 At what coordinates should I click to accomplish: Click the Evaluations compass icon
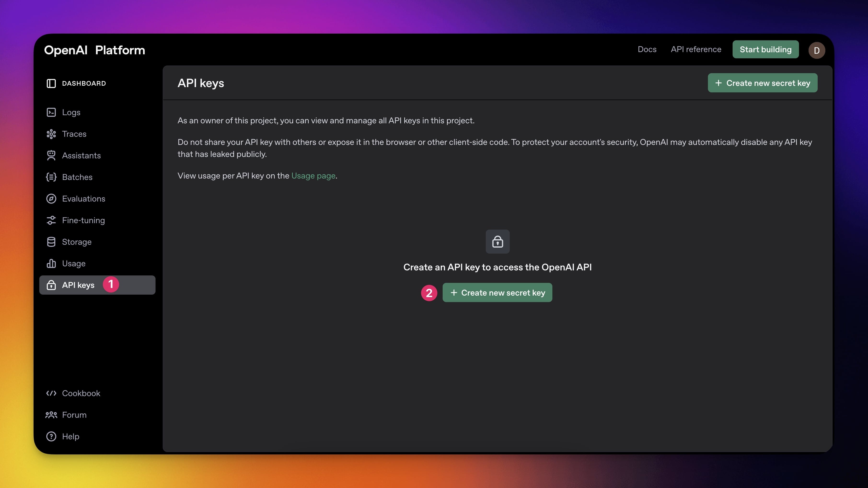51,199
